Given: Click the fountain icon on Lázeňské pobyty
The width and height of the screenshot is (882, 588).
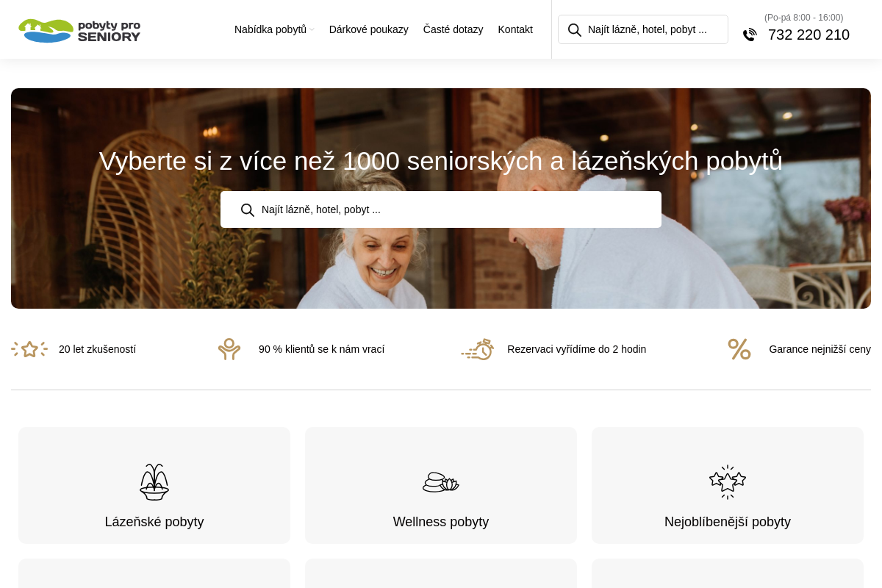Looking at the screenshot, I should (x=154, y=482).
